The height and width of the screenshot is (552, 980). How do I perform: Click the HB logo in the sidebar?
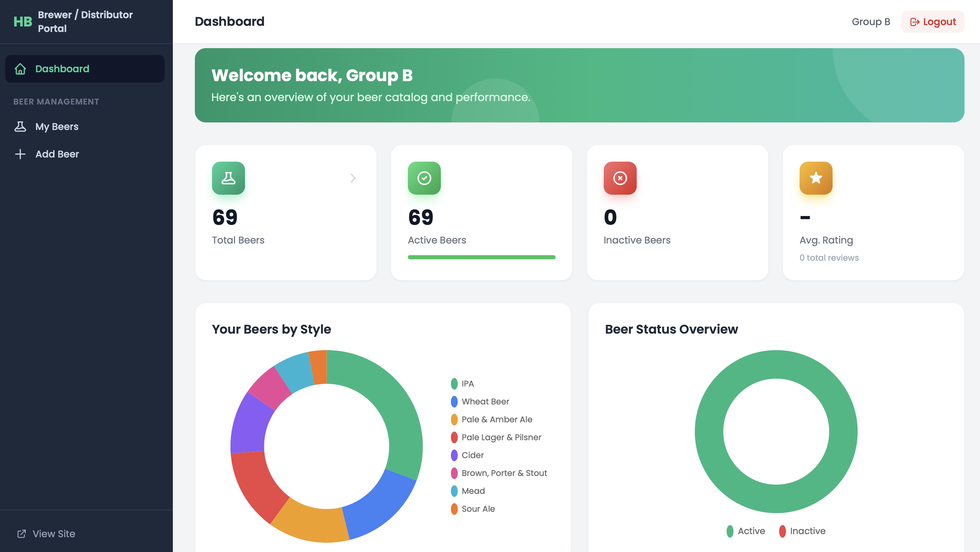tap(23, 22)
